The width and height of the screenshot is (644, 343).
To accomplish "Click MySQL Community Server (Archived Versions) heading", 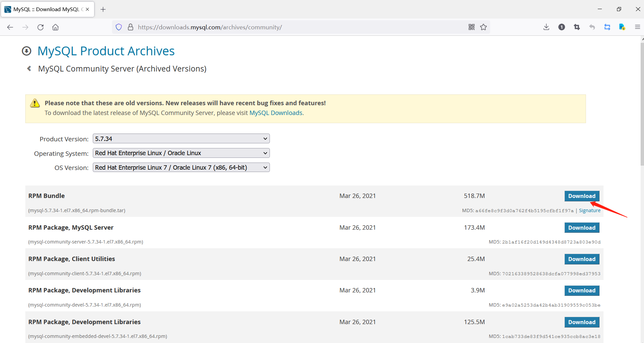I will pyautogui.click(x=122, y=69).
